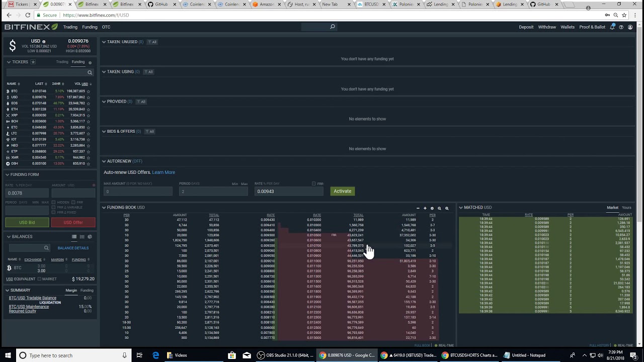
Task: Collapse the TAKEN: UNUSED section
Action: [104, 42]
